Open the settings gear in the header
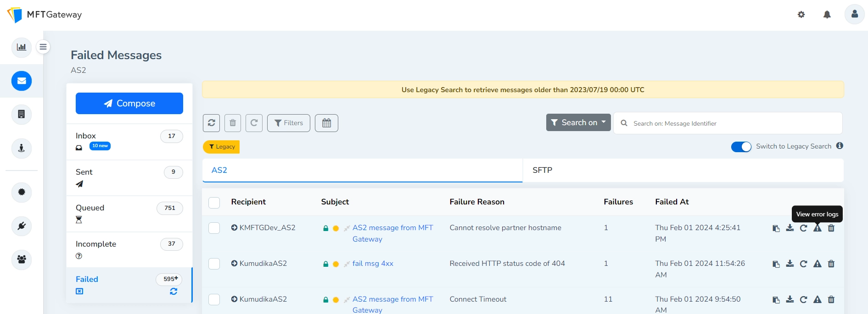 801,15
